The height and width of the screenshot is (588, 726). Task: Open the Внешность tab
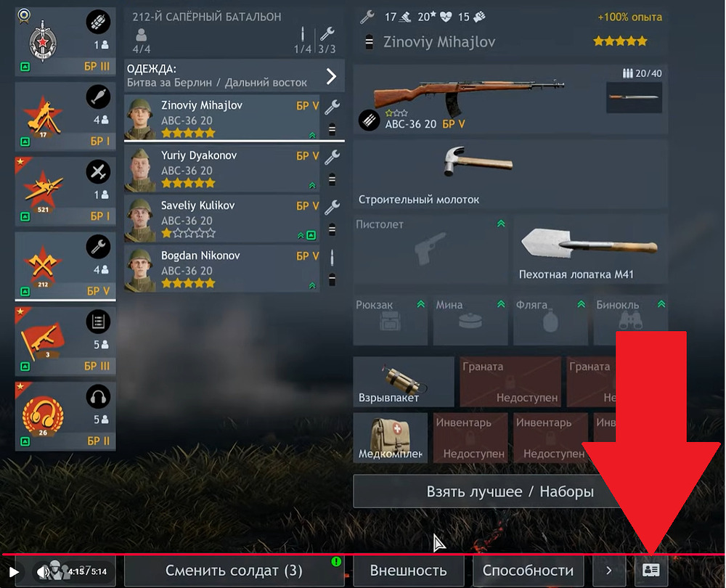408,571
